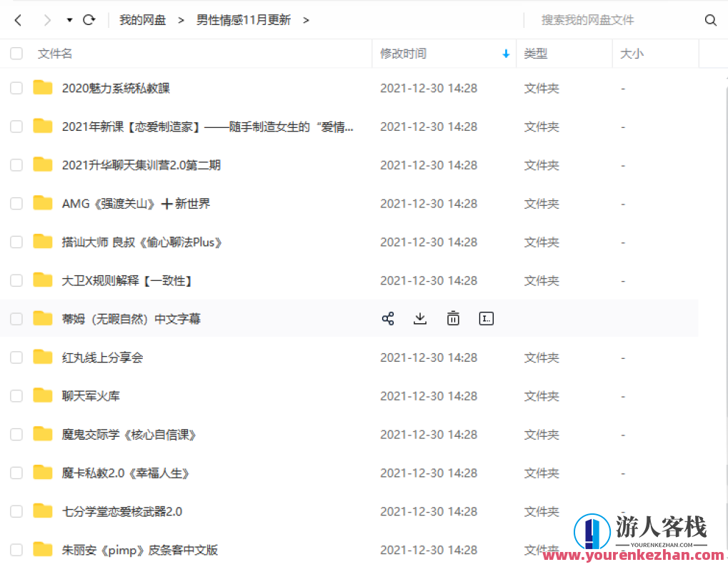Check the box for 七分学堂恋爱核武器2.0
The height and width of the screenshot is (567, 728).
[x=16, y=511]
